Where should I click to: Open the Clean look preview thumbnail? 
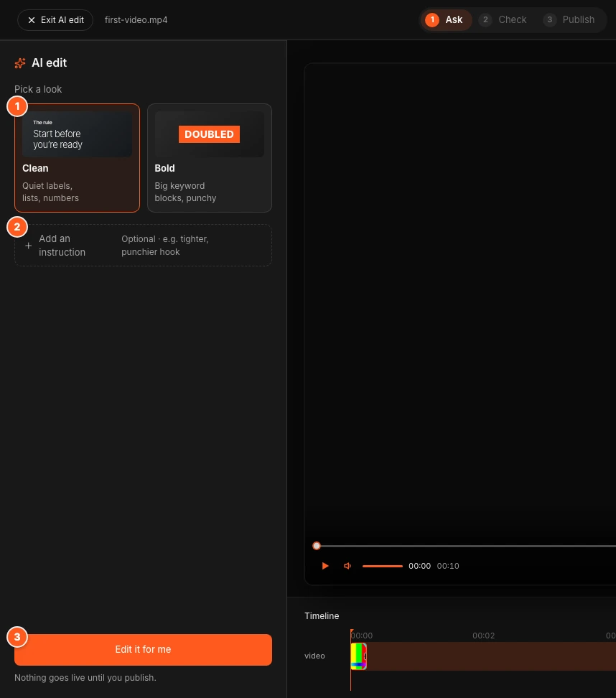[x=77, y=134]
